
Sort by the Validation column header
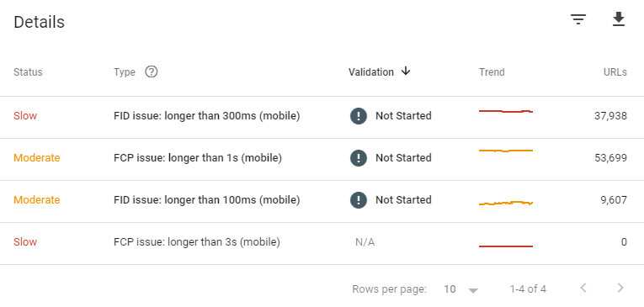click(371, 72)
